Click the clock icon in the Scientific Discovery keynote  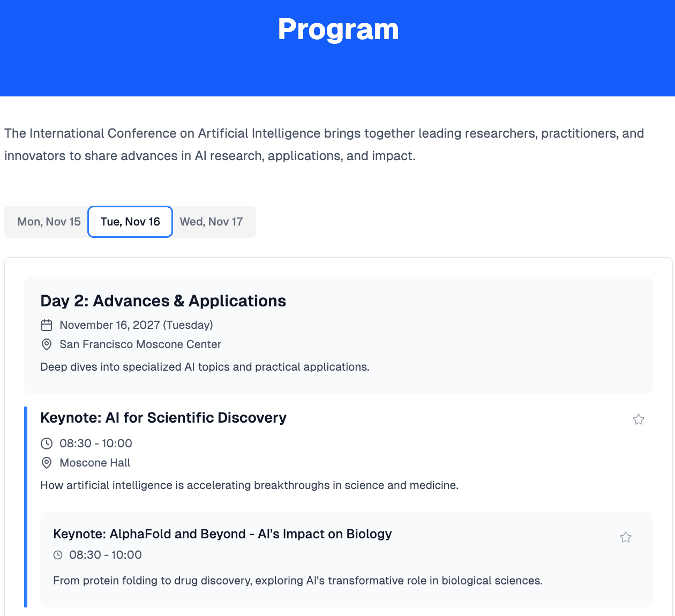[x=47, y=444]
